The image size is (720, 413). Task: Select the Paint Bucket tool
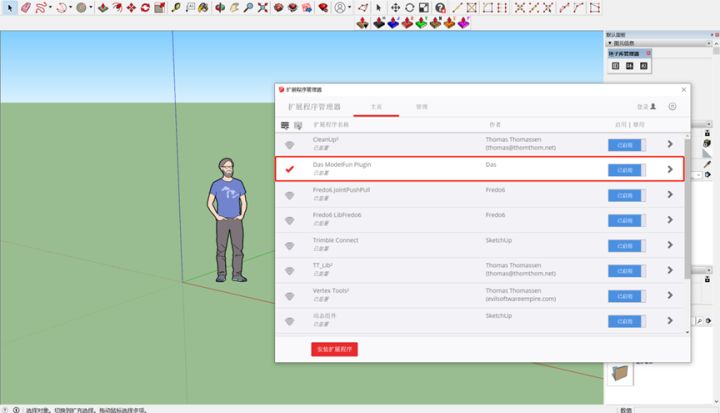[x=203, y=7]
